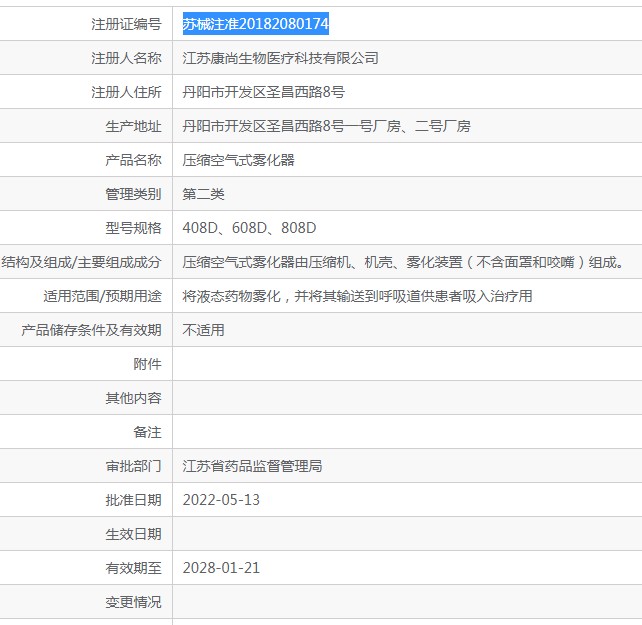This screenshot has height=625, width=642.
Task: Select the label 注册人住所
Action: [x=126, y=92]
